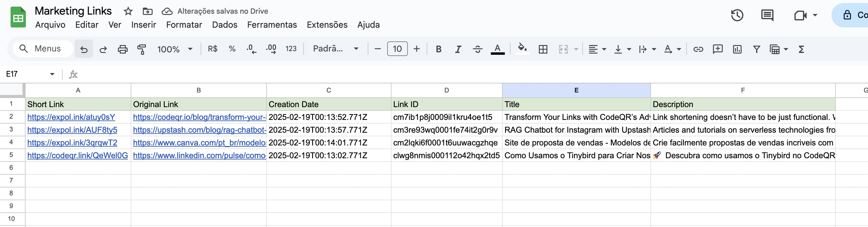The image size is (868, 227).
Task: Toggle bold formatting
Action: pyautogui.click(x=438, y=49)
